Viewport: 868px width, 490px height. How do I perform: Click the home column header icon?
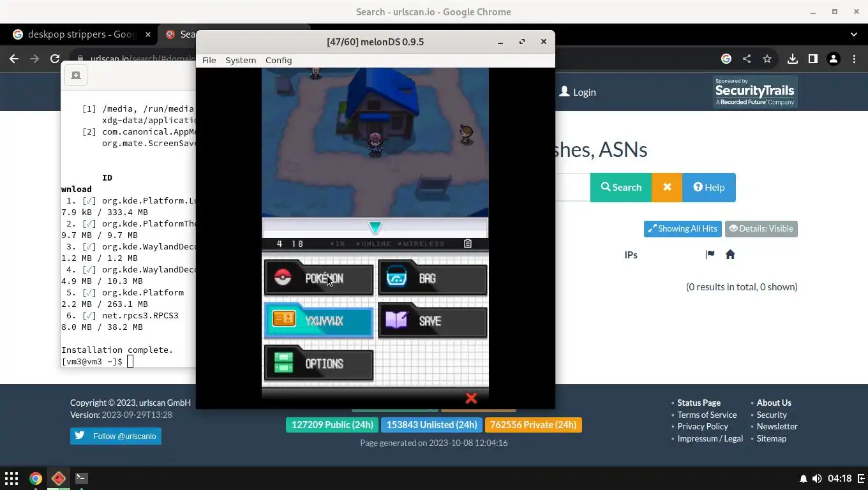[730, 255]
